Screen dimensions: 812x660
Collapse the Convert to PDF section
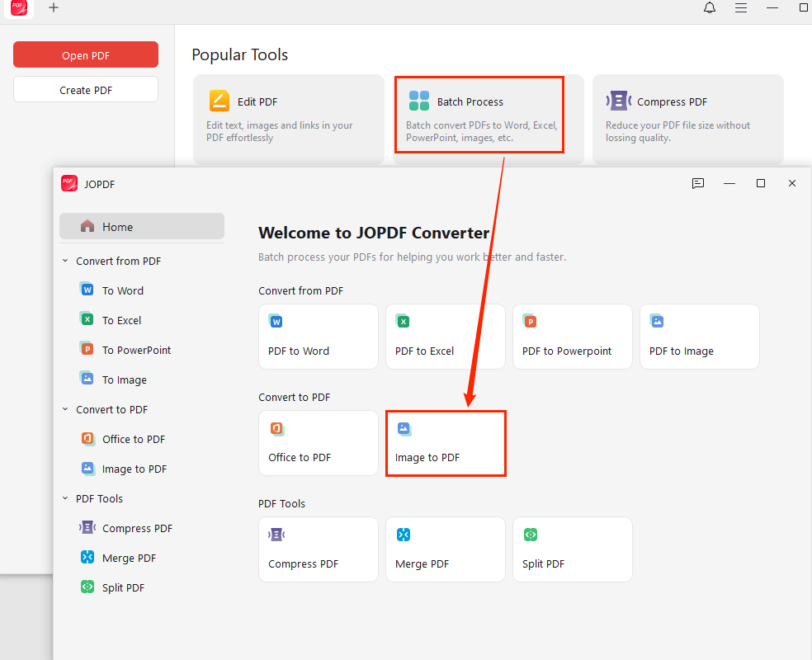(65, 409)
